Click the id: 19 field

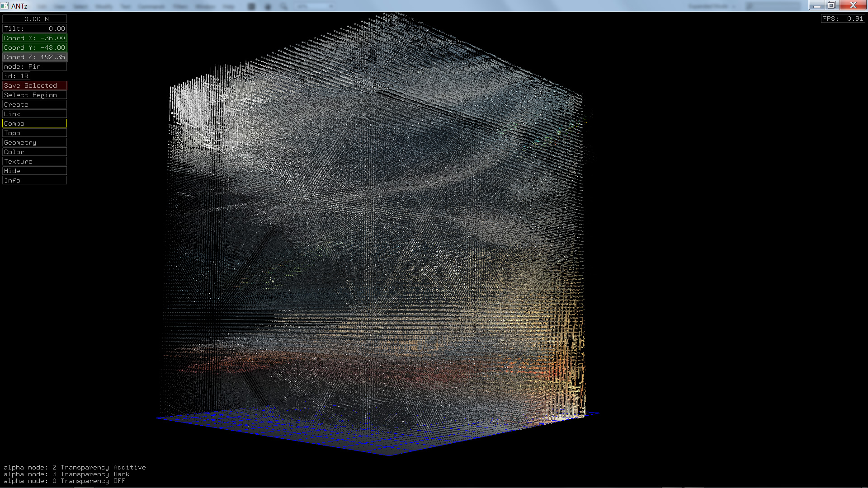coord(16,76)
